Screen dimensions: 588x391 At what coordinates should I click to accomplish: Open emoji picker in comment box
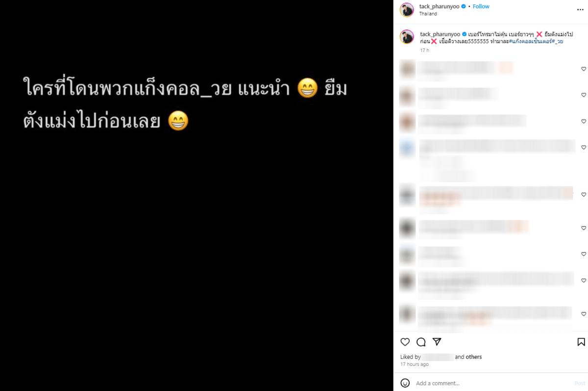click(x=405, y=383)
